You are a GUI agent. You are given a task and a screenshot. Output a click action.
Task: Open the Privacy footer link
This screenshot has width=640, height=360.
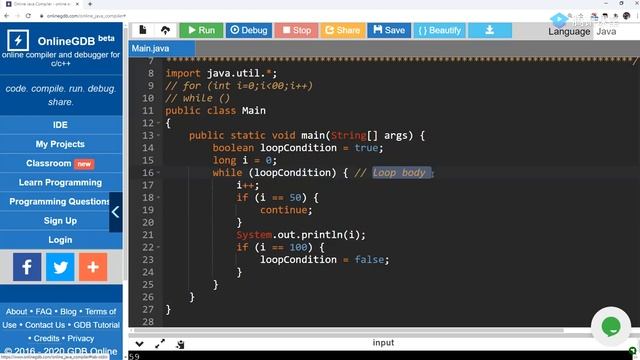point(80,338)
